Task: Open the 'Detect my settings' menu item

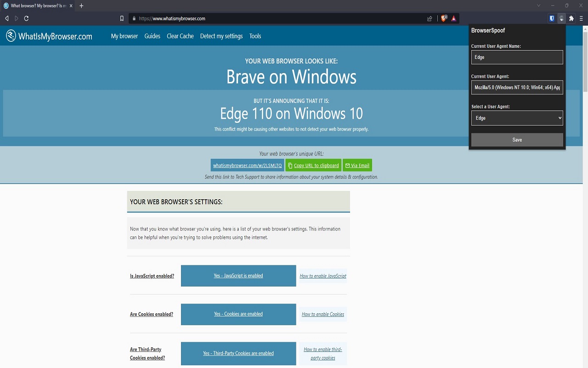Action: point(221,36)
